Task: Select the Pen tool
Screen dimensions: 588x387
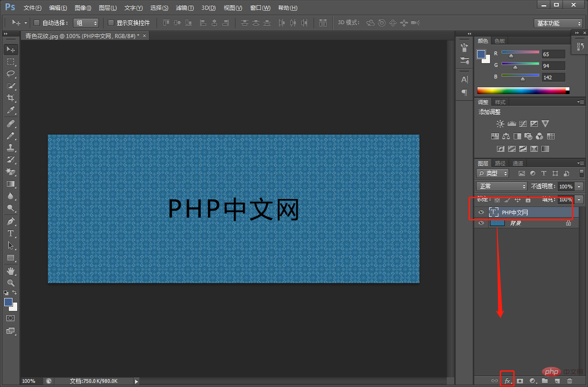Action: [11, 221]
